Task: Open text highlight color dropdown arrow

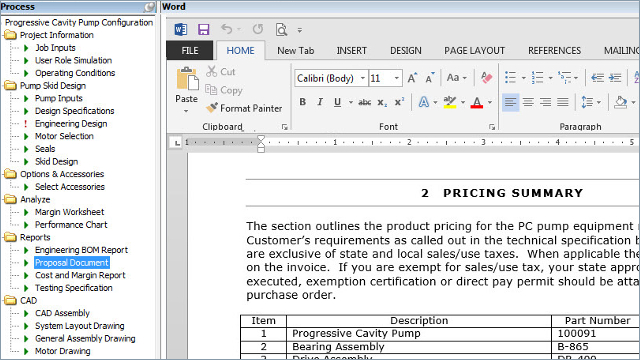Action: pos(463,102)
